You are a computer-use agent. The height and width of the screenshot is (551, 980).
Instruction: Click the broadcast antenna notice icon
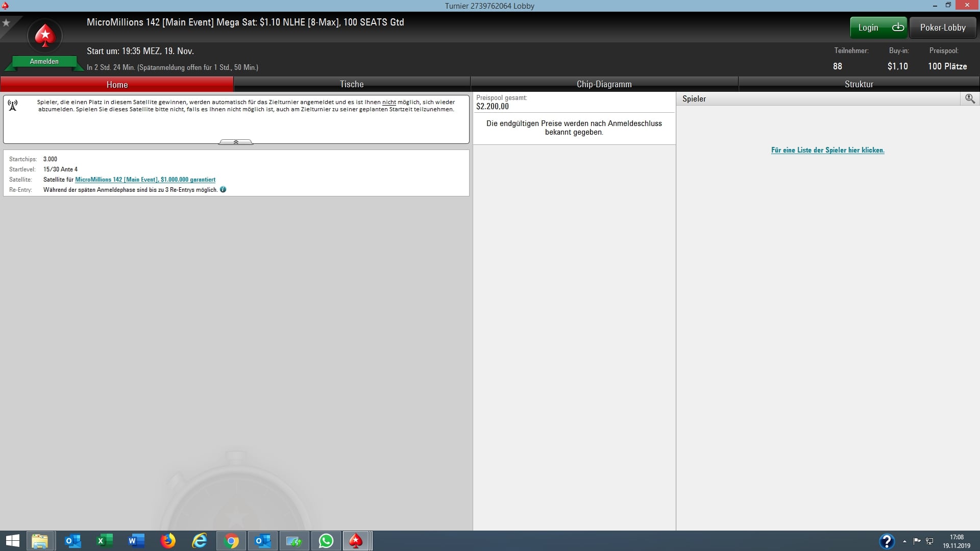pos(13,105)
